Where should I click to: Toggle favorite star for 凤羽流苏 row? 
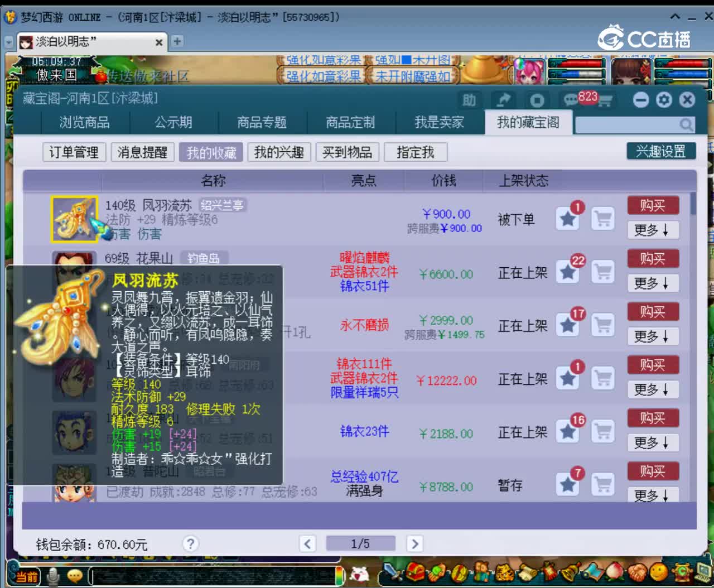pos(568,219)
